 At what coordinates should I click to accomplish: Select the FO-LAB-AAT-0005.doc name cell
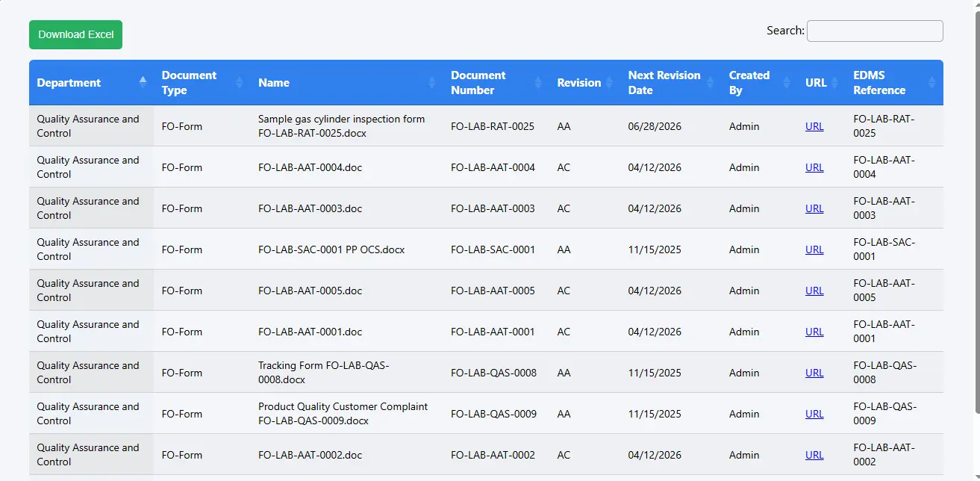(x=310, y=291)
